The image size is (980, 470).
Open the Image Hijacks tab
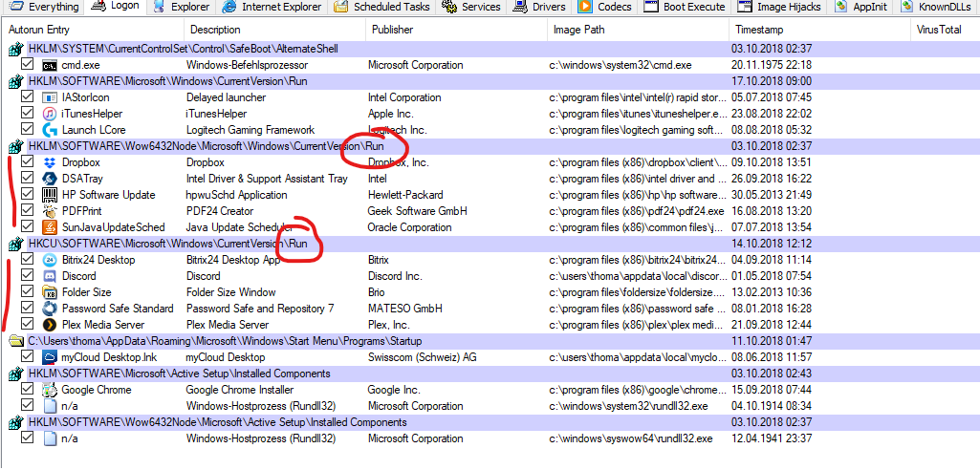[x=780, y=7]
